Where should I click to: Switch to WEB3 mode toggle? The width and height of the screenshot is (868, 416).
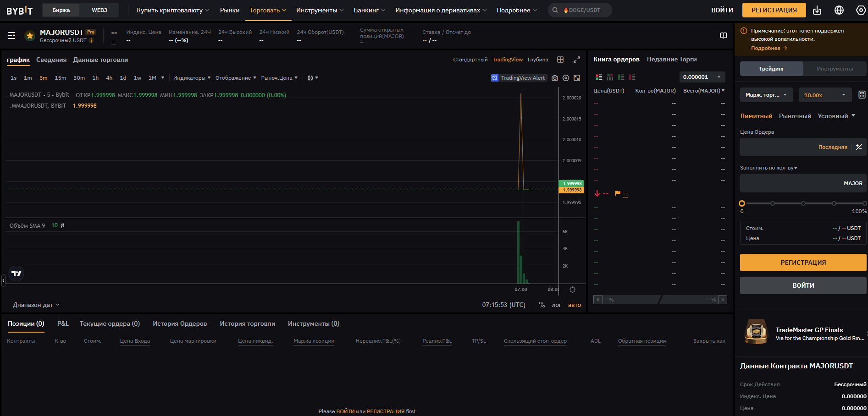(x=100, y=10)
